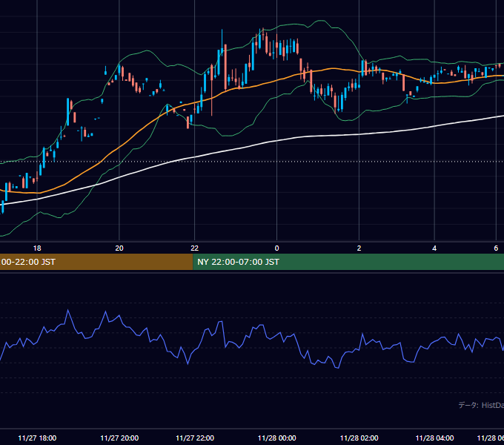The image size is (504, 445).
Task: Click the 11/28 04:00 date label
Action: [434, 438]
